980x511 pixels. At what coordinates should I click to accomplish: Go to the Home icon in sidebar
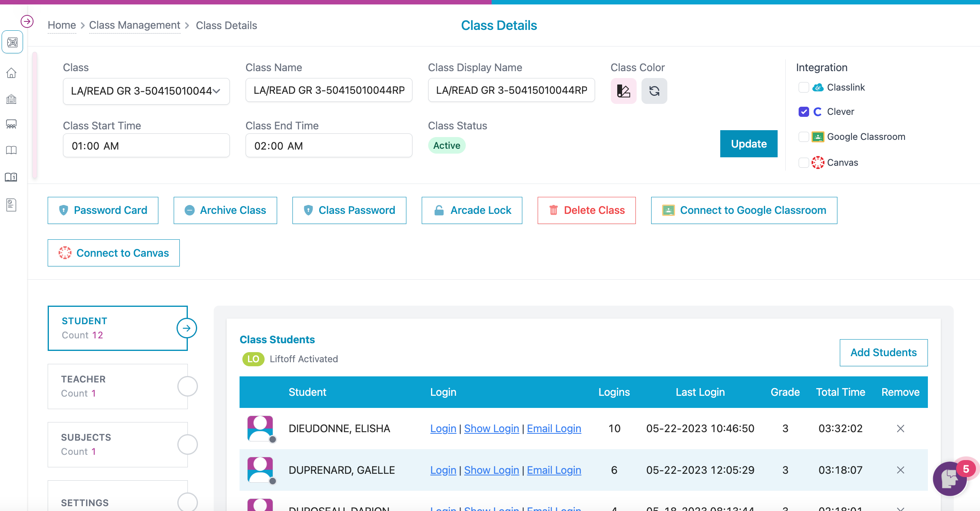(x=11, y=73)
